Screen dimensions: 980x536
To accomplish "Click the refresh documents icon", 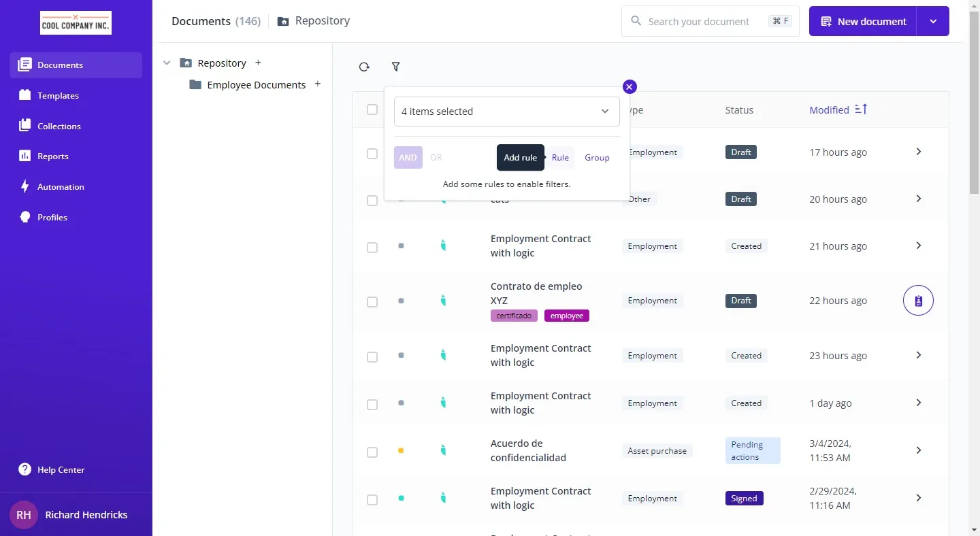I will pyautogui.click(x=364, y=67).
